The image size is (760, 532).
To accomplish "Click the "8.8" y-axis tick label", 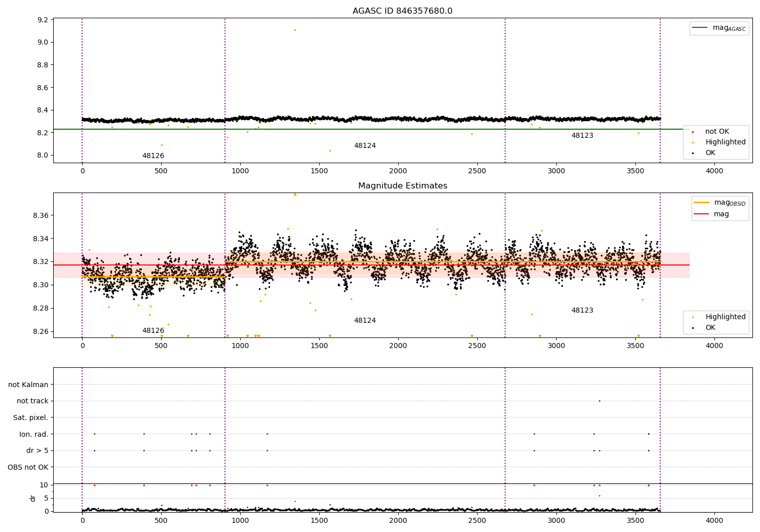I will coord(43,65).
